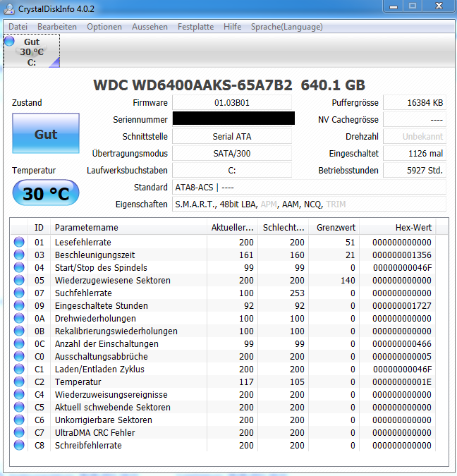The image size is (457, 476).
Task: Click the Firmware field 01.03B01
Action: tap(232, 103)
